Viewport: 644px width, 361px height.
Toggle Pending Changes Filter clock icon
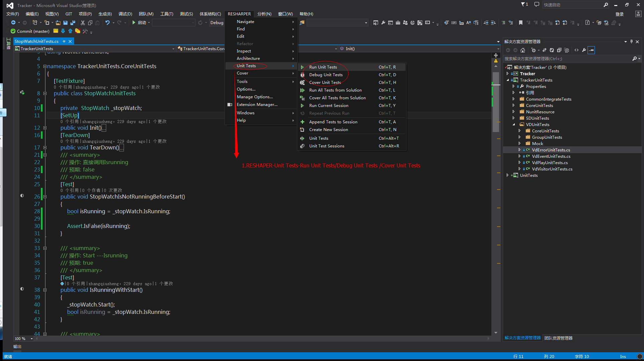(x=533, y=50)
